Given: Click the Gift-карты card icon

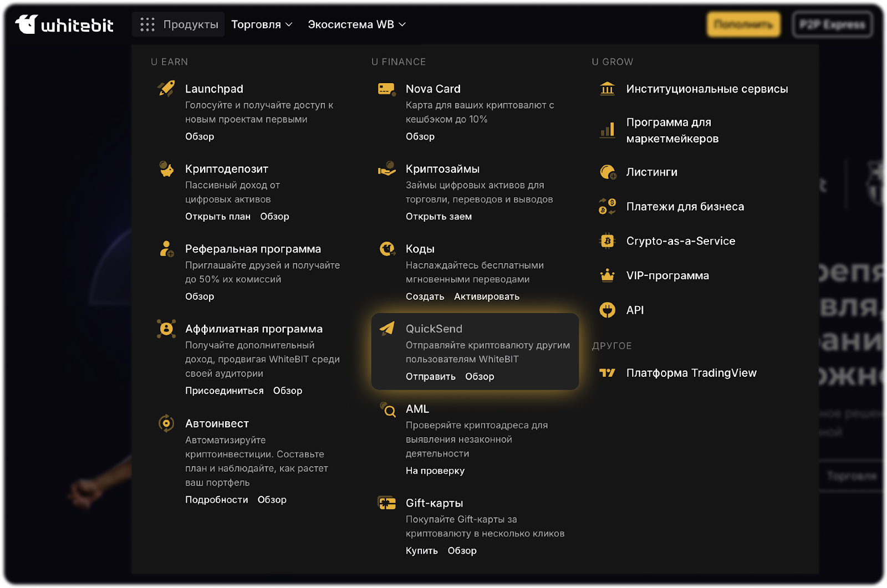Looking at the screenshot, I should point(387,503).
